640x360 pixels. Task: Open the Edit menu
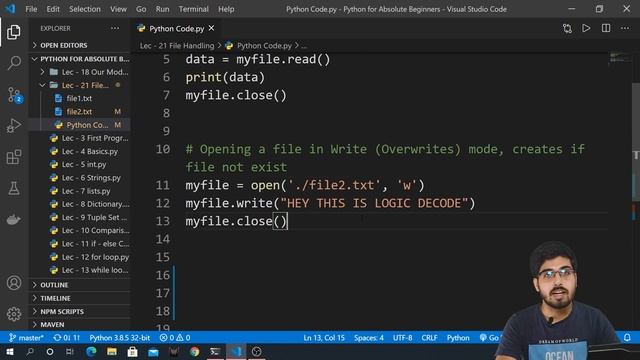(53, 9)
